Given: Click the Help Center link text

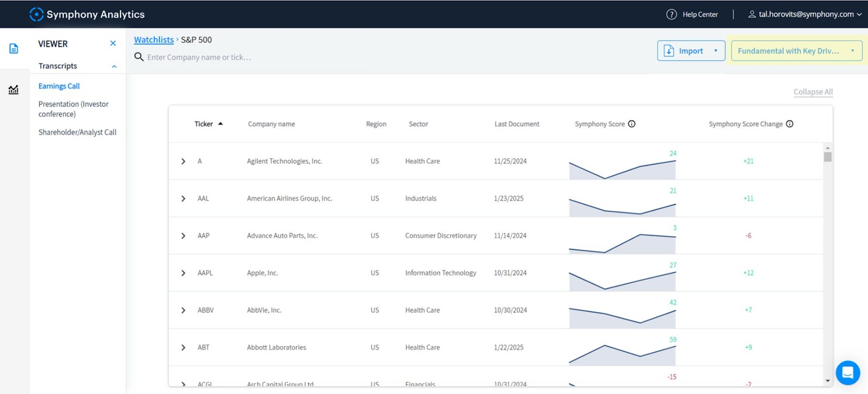Looking at the screenshot, I should coord(700,15).
